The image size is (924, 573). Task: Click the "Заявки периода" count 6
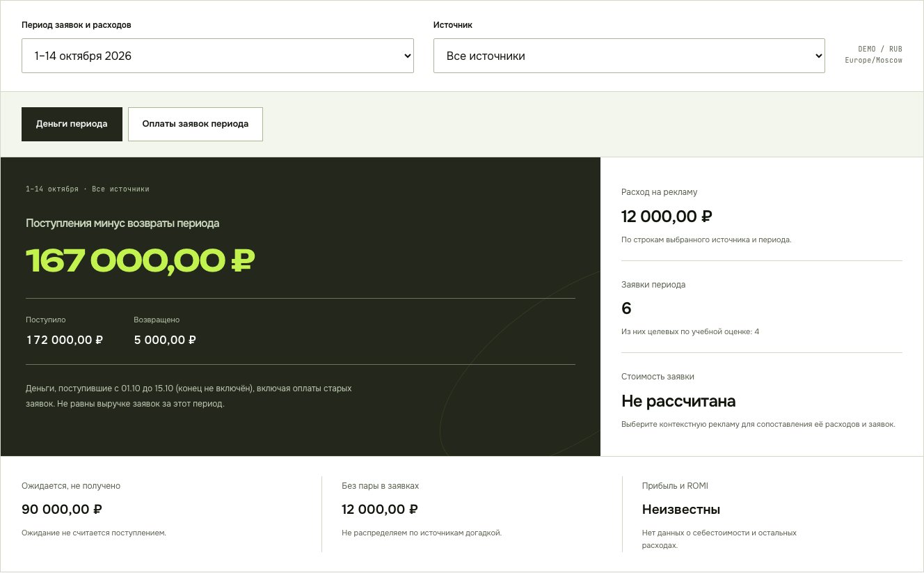[x=626, y=308]
